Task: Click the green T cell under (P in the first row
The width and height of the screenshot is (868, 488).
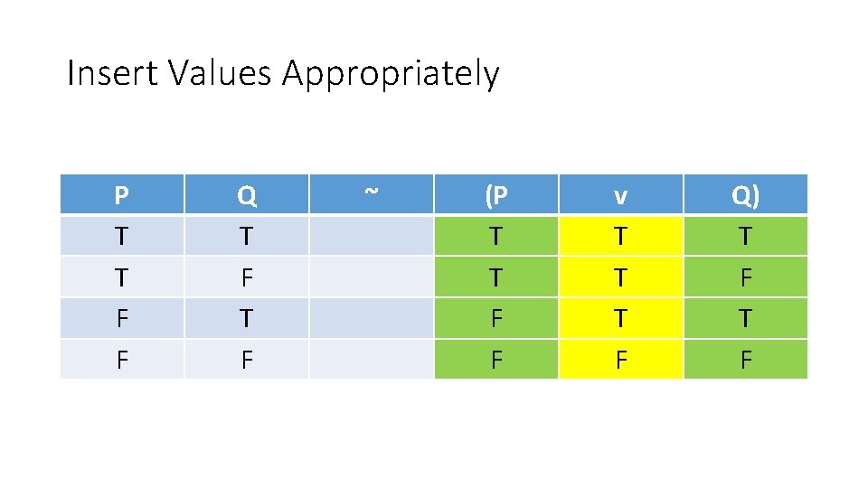Action: click(496, 236)
